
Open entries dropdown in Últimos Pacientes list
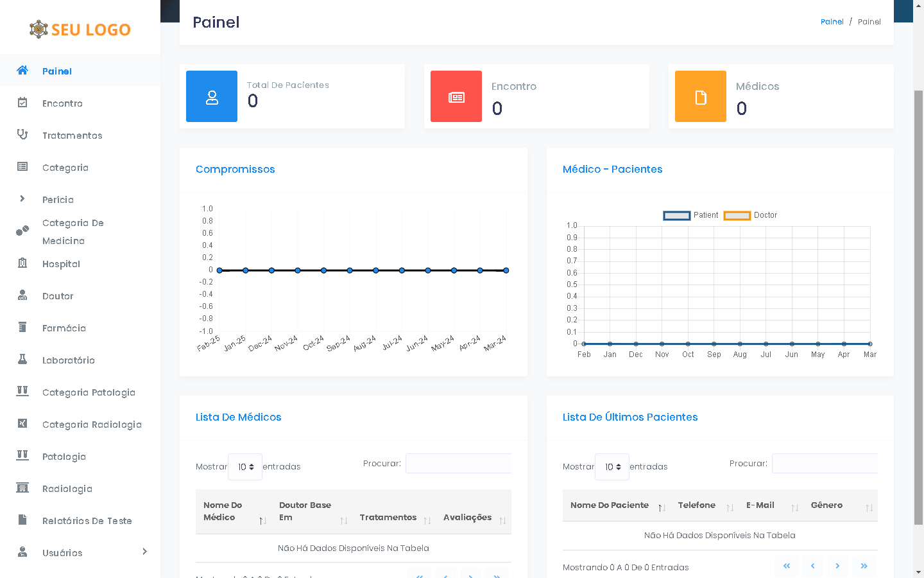(x=612, y=467)
